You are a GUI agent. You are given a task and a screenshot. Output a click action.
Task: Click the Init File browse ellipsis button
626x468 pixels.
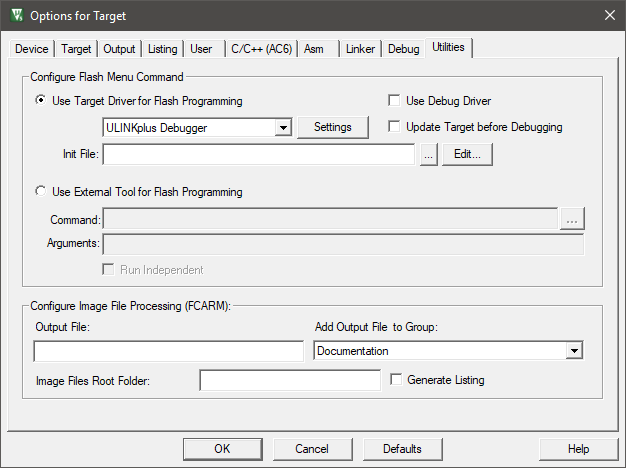[428, 155]
